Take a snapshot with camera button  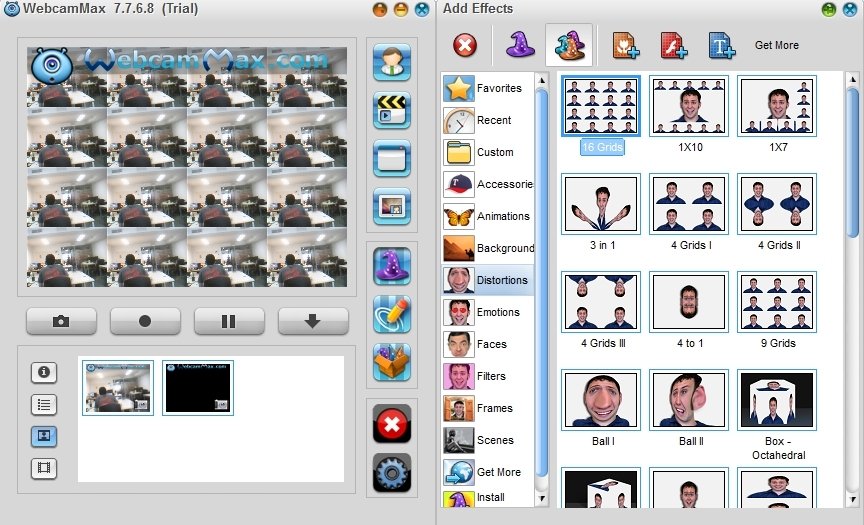61,321
